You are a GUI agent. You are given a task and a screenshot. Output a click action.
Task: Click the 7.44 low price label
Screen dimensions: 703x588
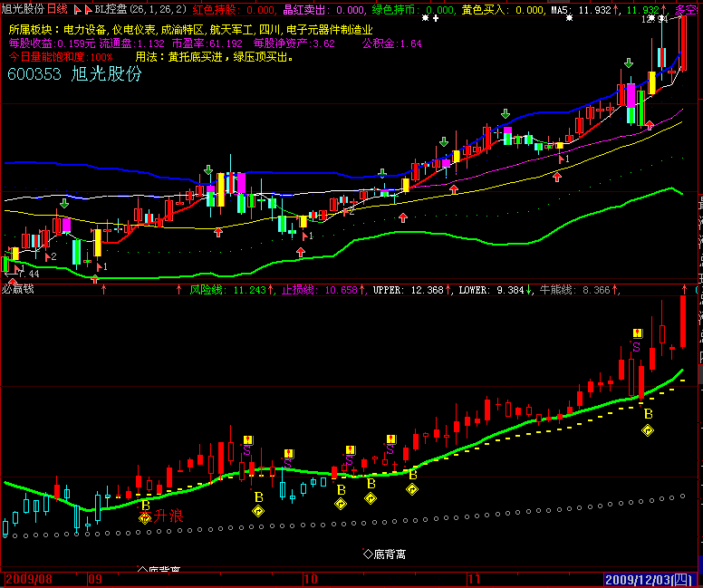28,274
